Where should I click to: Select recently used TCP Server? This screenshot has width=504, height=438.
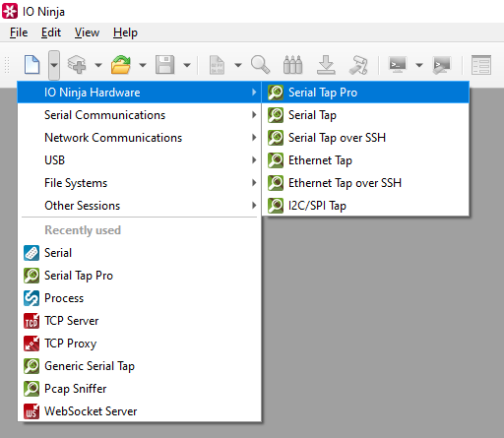click(140, 321)
